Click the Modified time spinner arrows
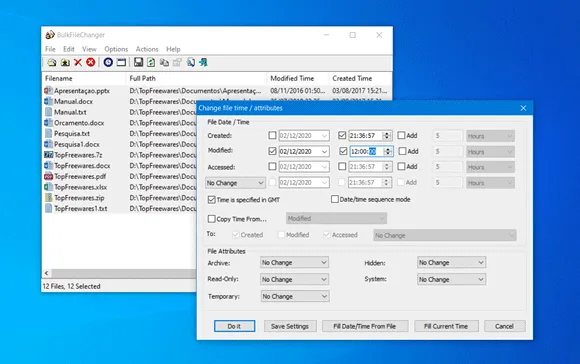Screen dimensions: 580x364 (388, 151)
